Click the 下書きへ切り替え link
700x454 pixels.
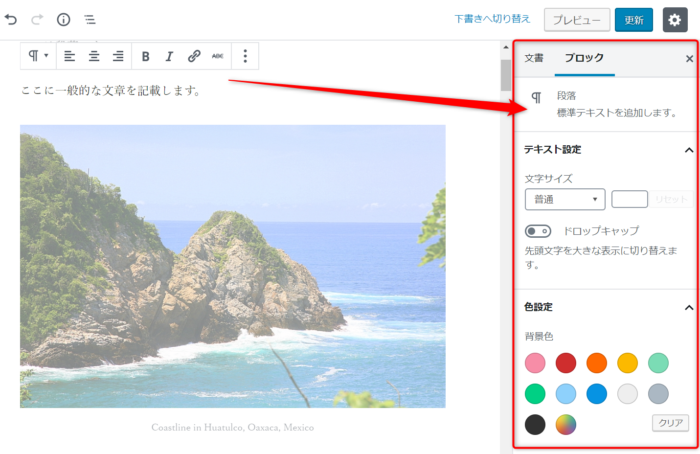coord(492,19)
